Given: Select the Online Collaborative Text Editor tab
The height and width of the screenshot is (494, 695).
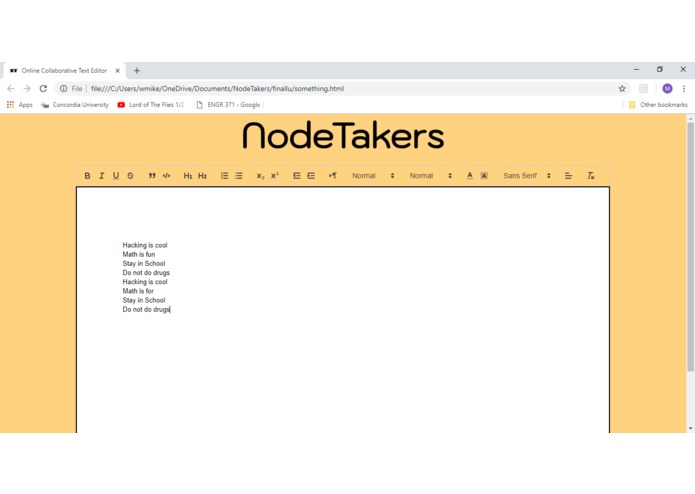Looking at the screenshot, I should click(65, 70).
